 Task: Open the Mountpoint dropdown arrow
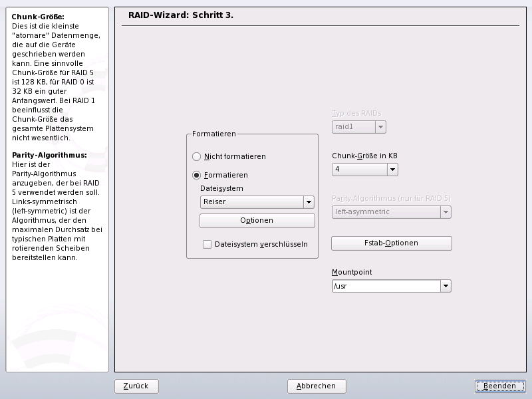tap(446, 286)
